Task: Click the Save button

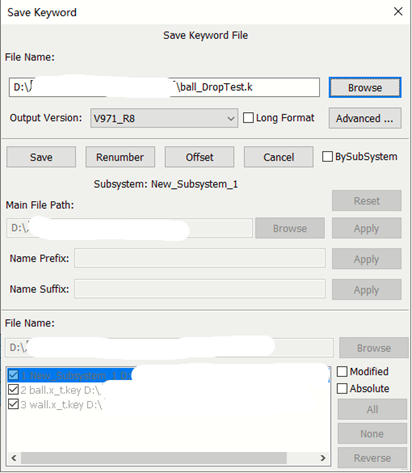Action: 41,157
